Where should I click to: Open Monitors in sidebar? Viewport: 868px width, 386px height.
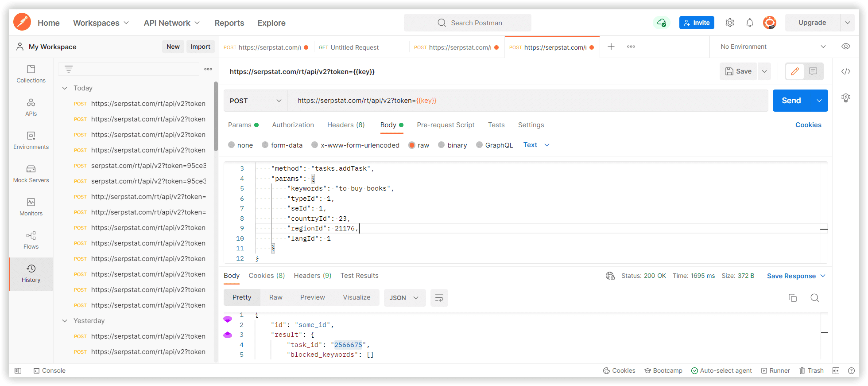coord(31,207)
